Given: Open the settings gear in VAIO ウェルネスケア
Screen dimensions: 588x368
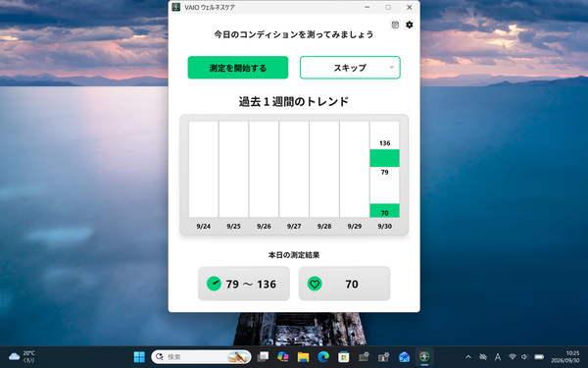Looking at the screenshot, I should point(409,25).
